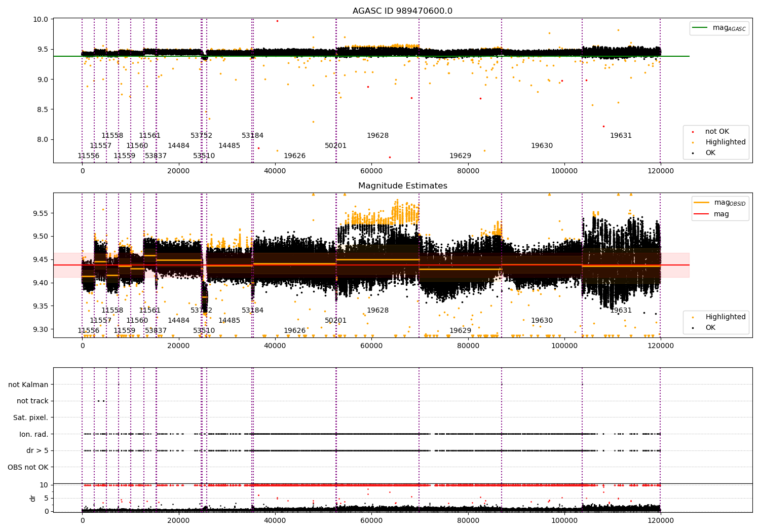The width and height of the screenshot is (760, 532).
Task: Click OBSID label 11561 in top plot
Action: (x=150, y=136)
